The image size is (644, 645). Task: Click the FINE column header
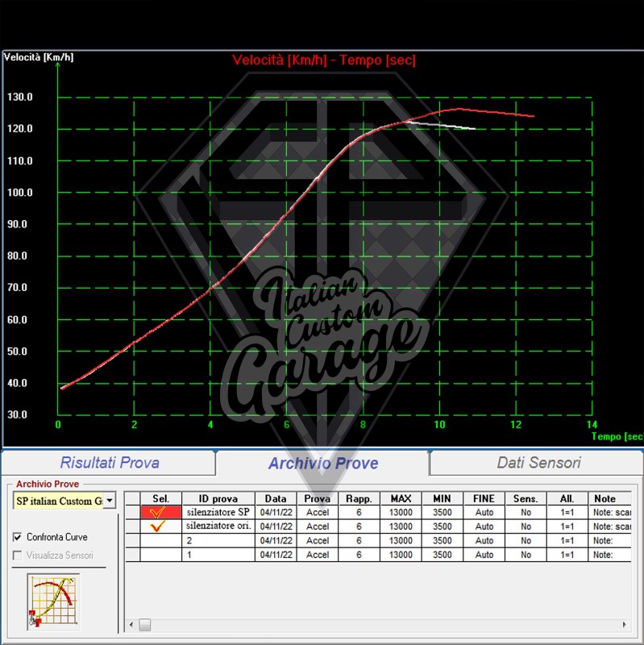pos(484,498)
